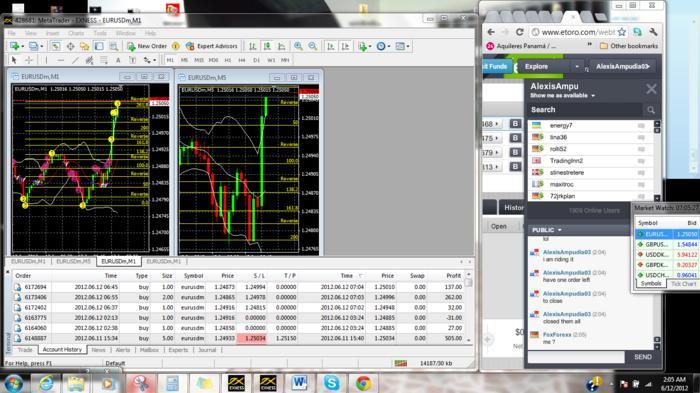Open the periodicity clock dropdown
Screen dimensions: 700x393
383,46
